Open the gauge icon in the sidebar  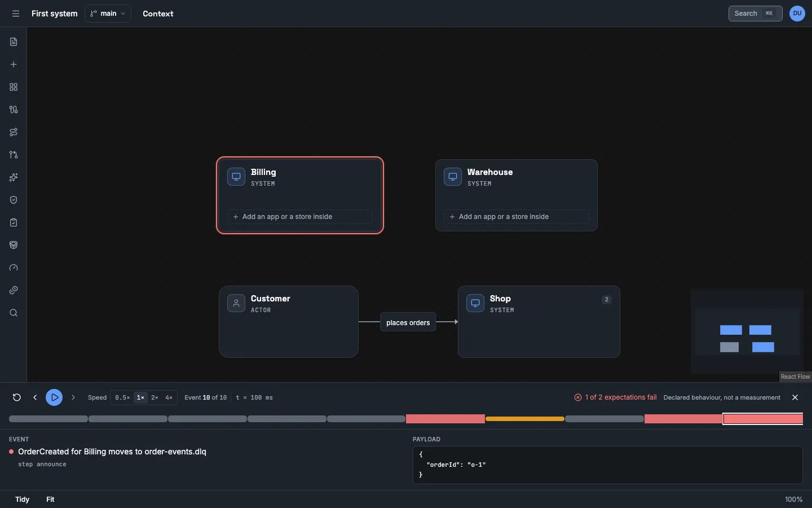click(14, 268)
